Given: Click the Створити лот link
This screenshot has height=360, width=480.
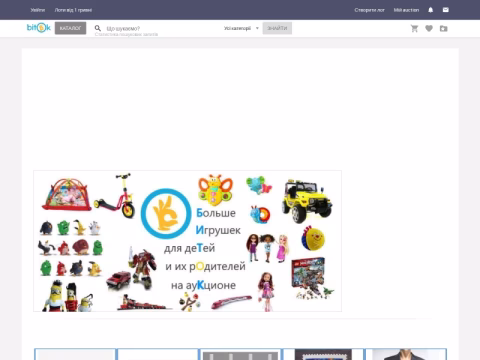Looking at the screenshot, I should click(x=369, y=10).
